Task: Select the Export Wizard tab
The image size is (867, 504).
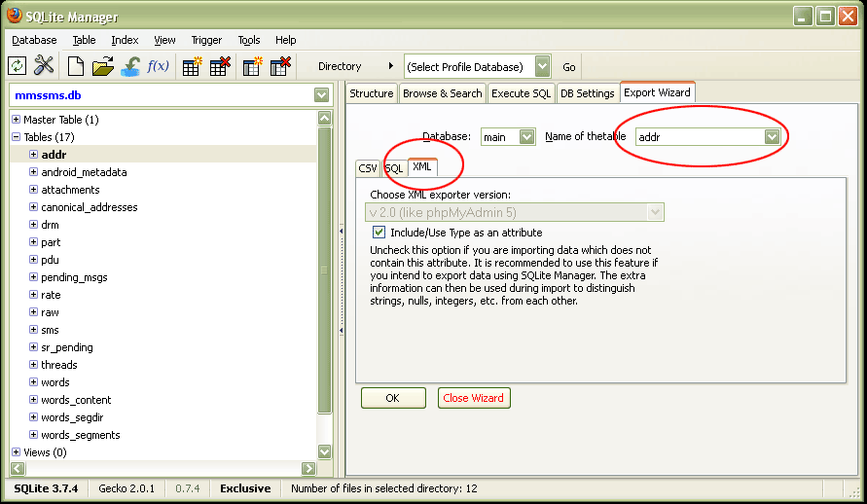Action: [x=657, y=92]
